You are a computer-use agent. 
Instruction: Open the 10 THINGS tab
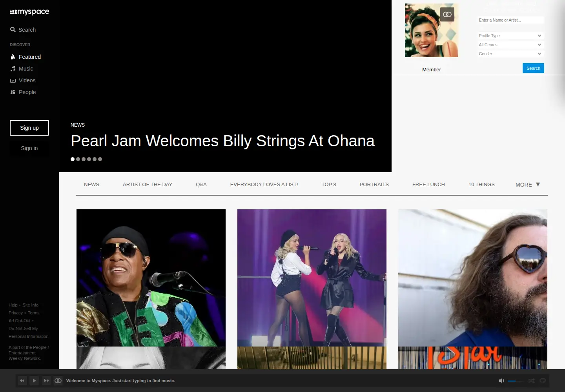[481, 185]
